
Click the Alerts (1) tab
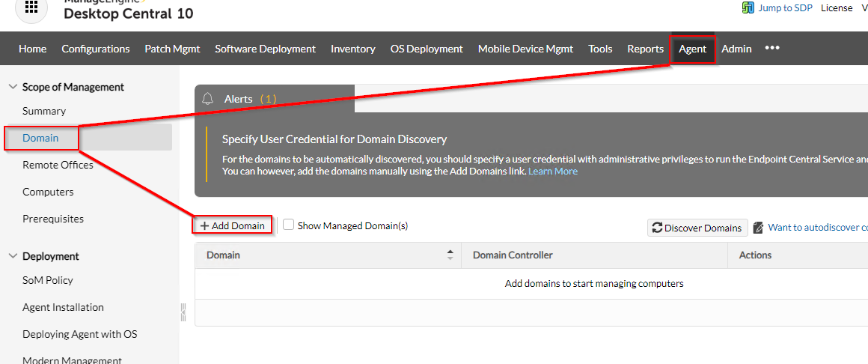[x=274, y=99]
